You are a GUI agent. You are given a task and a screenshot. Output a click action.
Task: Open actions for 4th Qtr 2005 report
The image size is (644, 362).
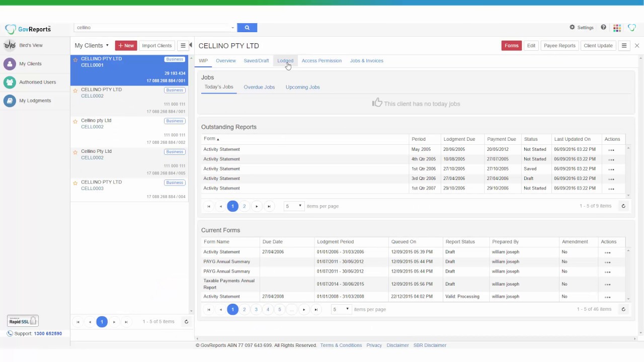(x=611, y=159)
